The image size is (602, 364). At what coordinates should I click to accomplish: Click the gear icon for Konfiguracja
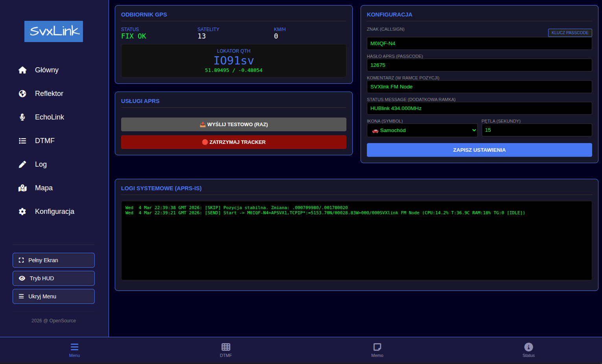(x=22, y=211)
